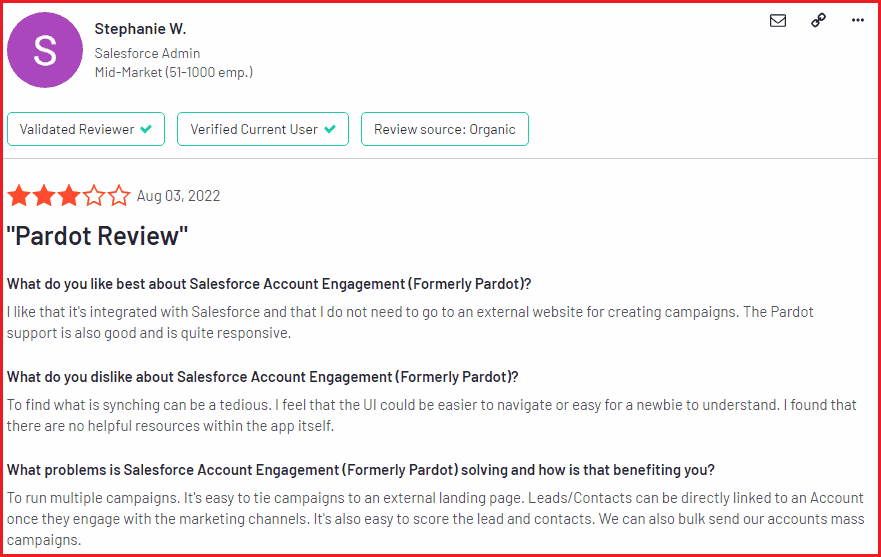Click the Salesforce Admin job title

(x=147, y=53)
